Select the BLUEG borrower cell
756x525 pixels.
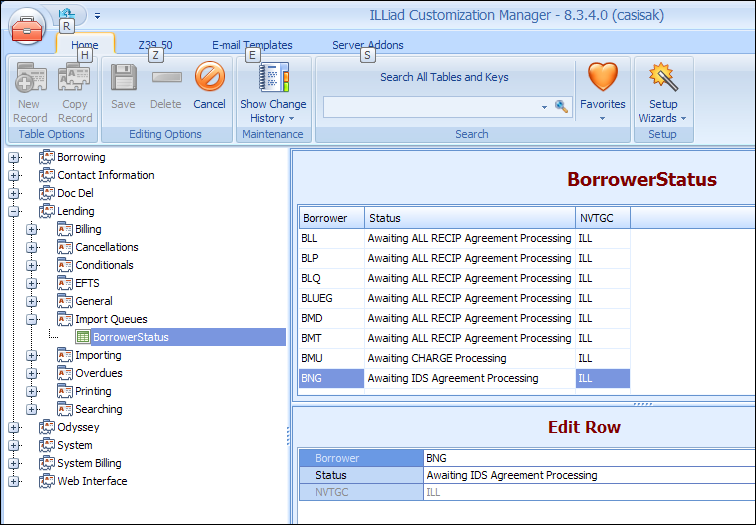coord(332,298)
